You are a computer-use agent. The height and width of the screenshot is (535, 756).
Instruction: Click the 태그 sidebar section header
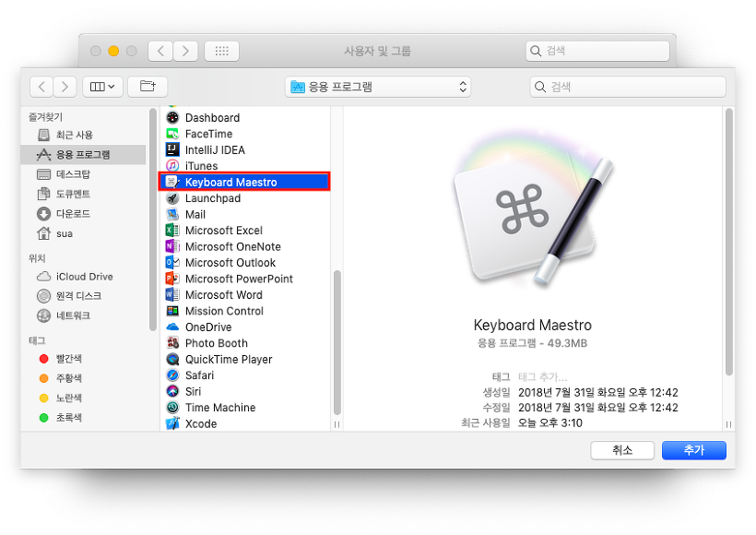[37, 340]
